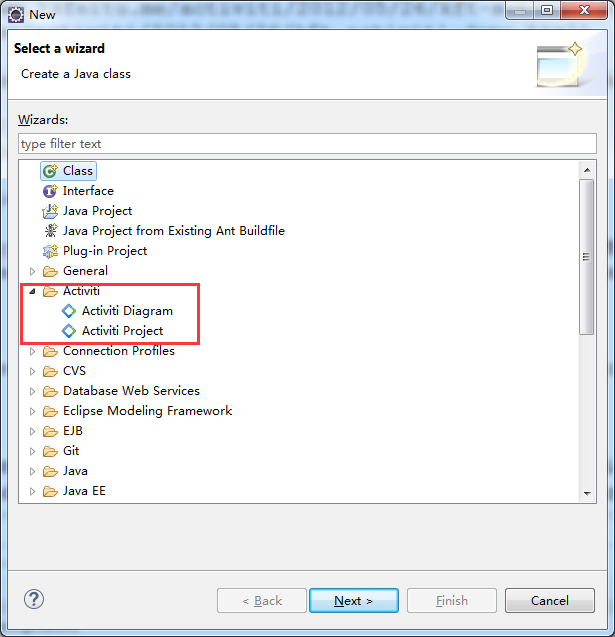Click the Database Web Services folder icon

point(50,391)
